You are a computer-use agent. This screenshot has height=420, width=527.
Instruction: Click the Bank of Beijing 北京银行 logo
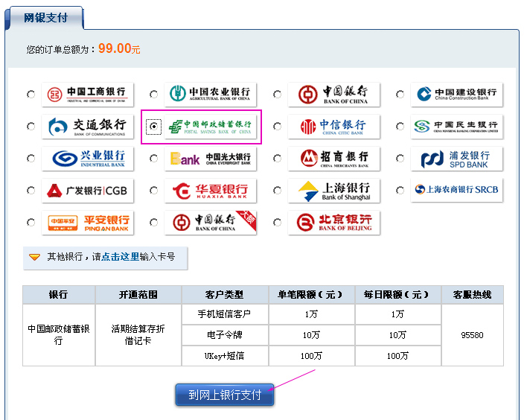click(x=333, y=223)
